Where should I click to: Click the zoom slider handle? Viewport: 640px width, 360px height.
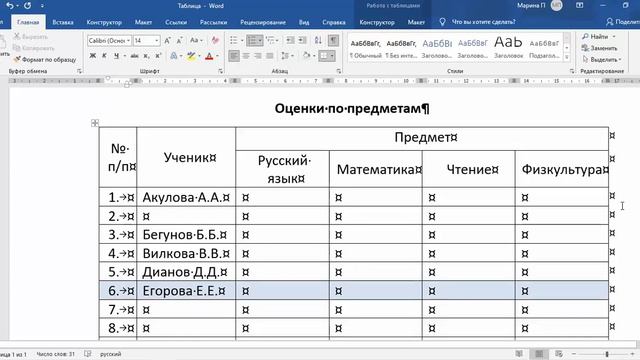pos(607,354)
